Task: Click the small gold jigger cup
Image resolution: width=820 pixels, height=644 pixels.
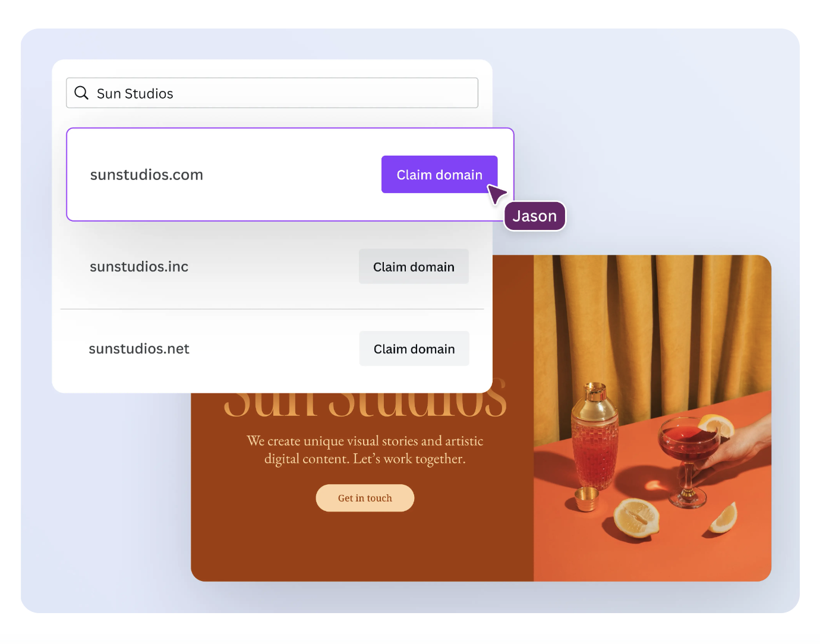Action: click(586, 498)
